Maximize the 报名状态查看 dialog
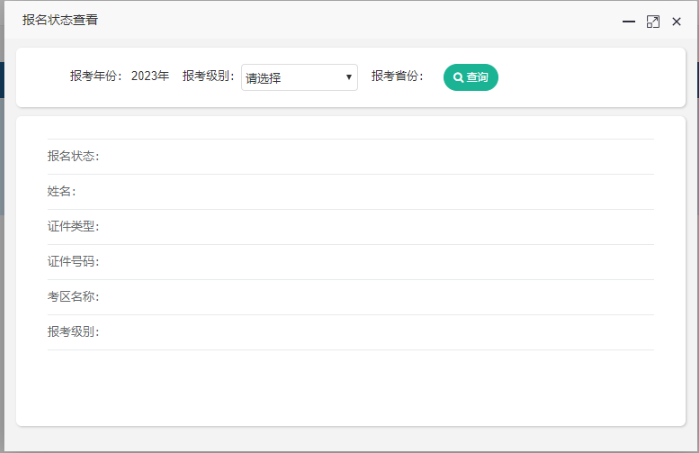 pyautogui.click(x=653, y=21)
